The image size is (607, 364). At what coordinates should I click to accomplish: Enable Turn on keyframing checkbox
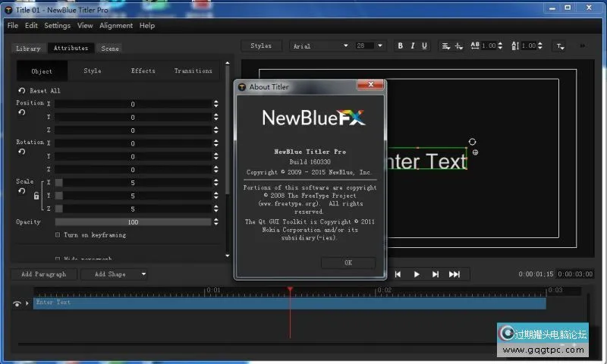(58, 235)
